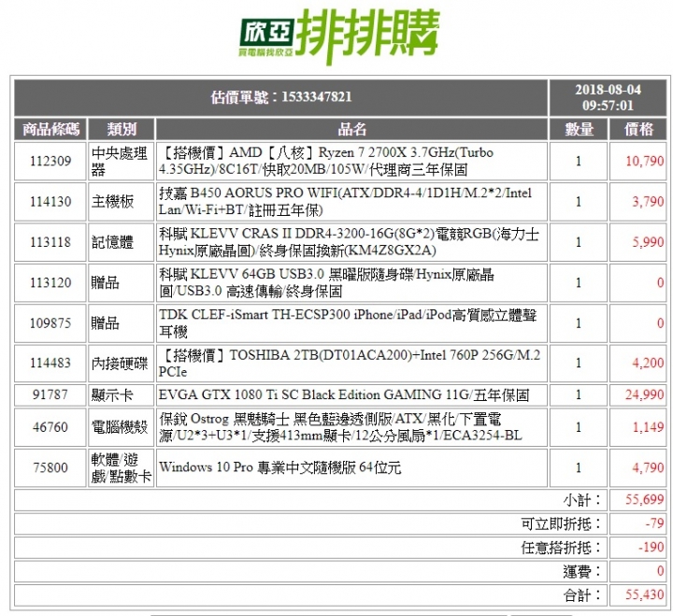The height and width of the screenshot is (616, 673).
Task: Click the date 2018-08-04 09:57:01
Action: [x=608, y=97]
